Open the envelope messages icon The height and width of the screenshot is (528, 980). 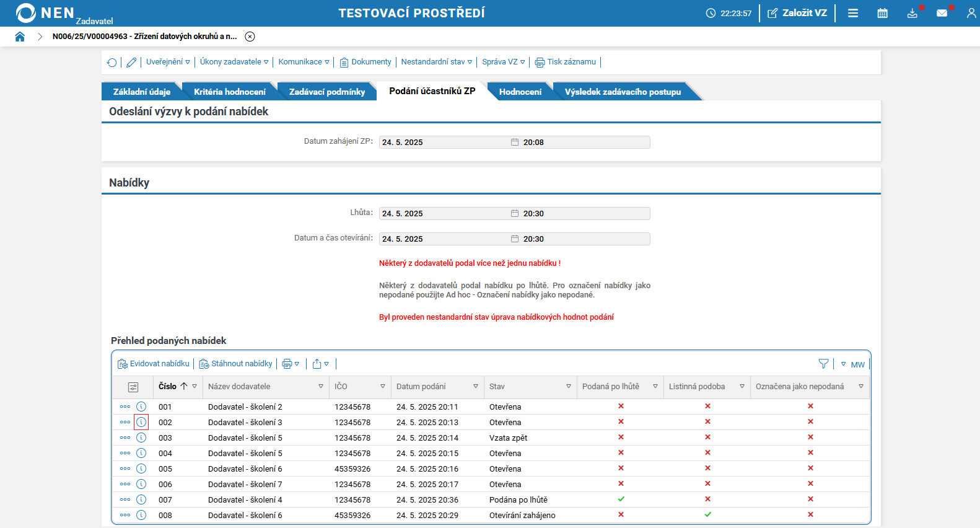(942, 13)
